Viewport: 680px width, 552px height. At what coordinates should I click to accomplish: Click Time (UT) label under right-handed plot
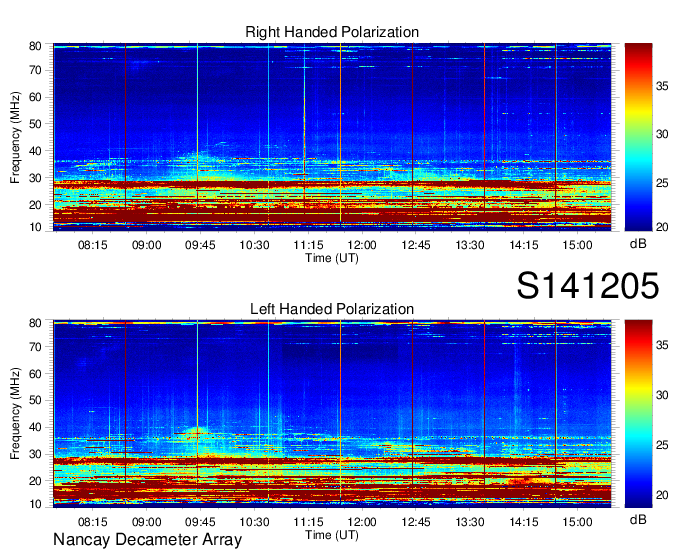(332, 258)
